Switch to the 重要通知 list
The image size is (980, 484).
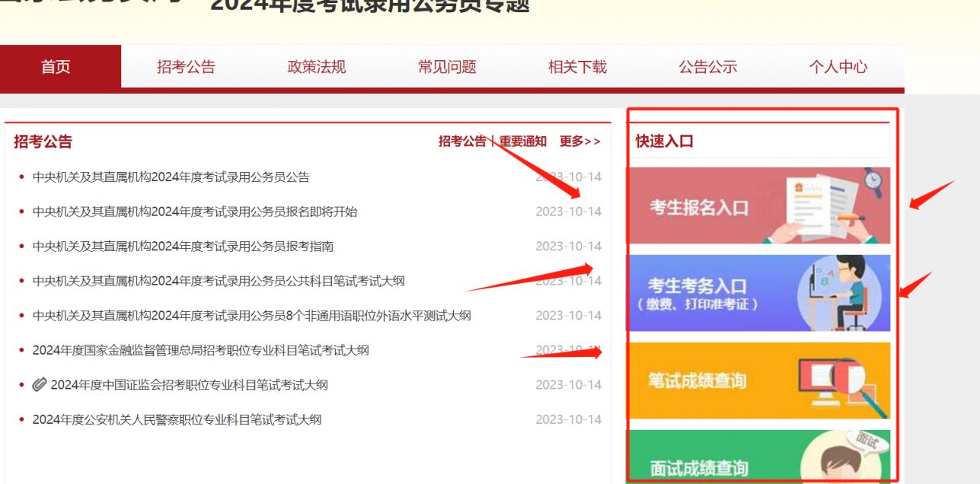523,142
